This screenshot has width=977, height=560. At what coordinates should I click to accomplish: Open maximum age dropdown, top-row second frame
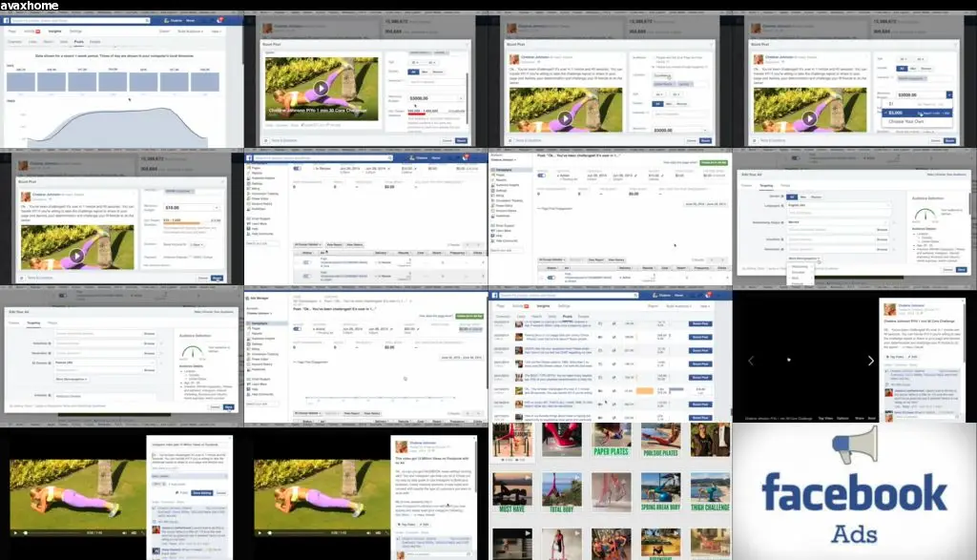pos(430,62)
